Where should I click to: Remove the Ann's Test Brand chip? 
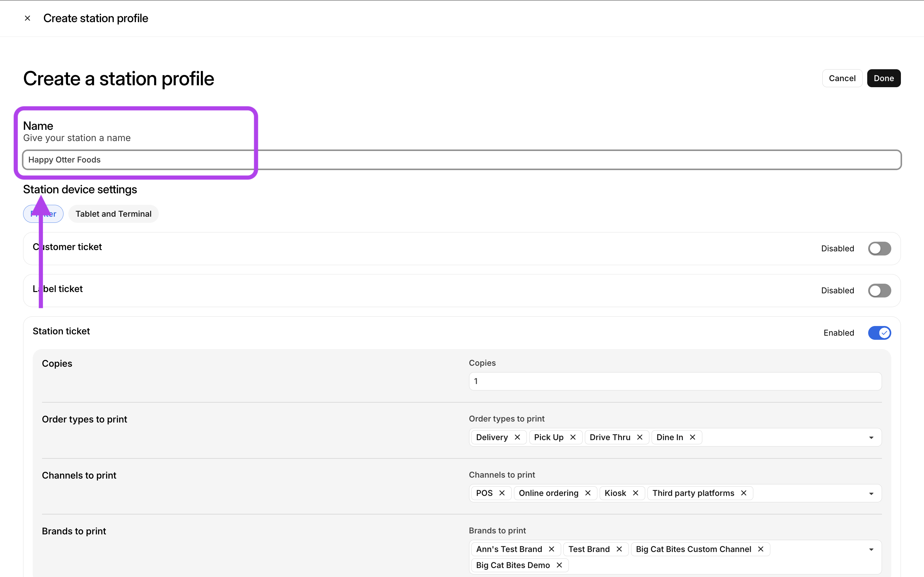click(551, 549)
